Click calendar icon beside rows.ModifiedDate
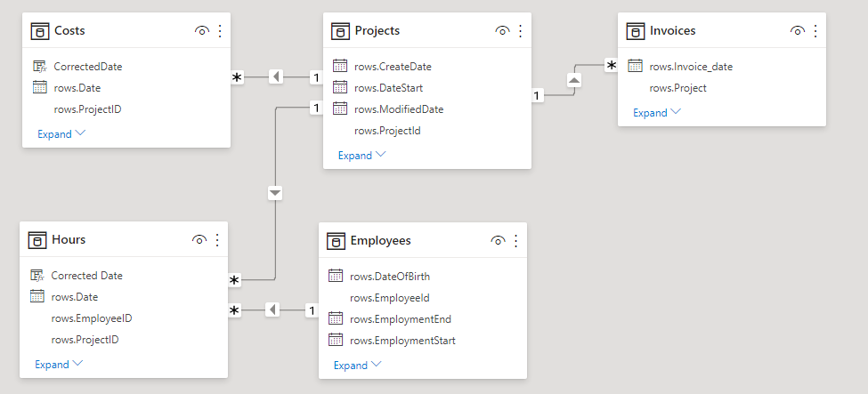The width and height of the screenshot is (868, 394). [x=340, y=109]
